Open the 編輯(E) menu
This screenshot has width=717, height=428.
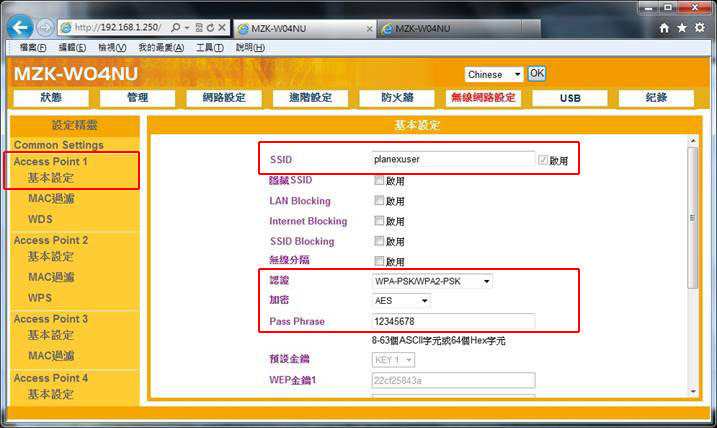[72, 48]
